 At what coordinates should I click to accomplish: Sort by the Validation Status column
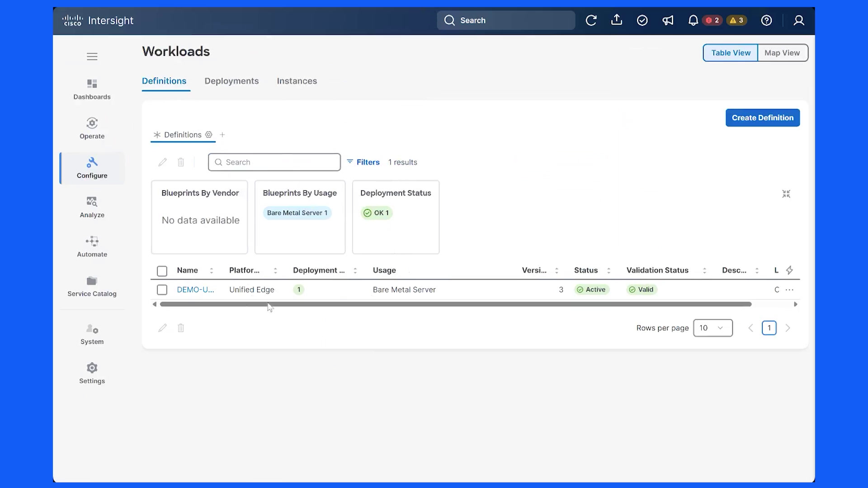pyautogui.click(x=704, y=271)
